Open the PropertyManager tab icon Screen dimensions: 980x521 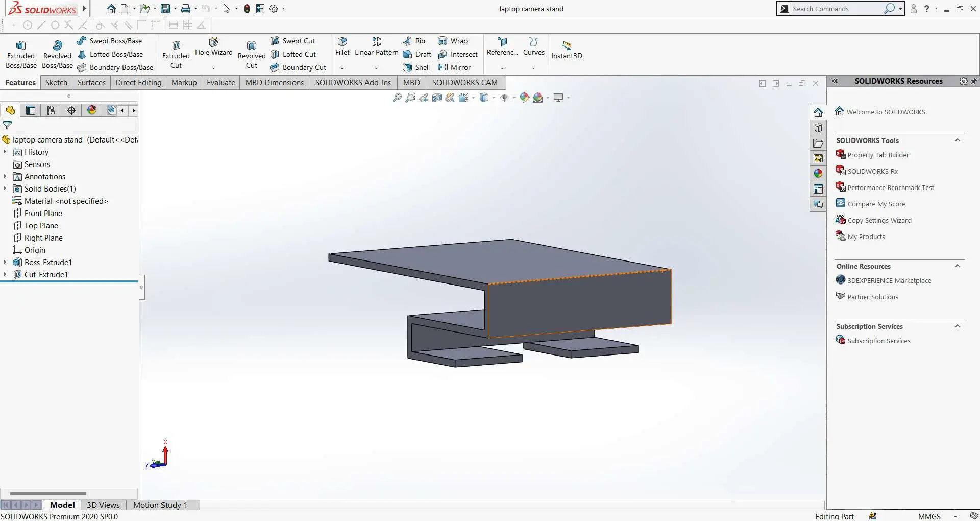coord(31,110)
